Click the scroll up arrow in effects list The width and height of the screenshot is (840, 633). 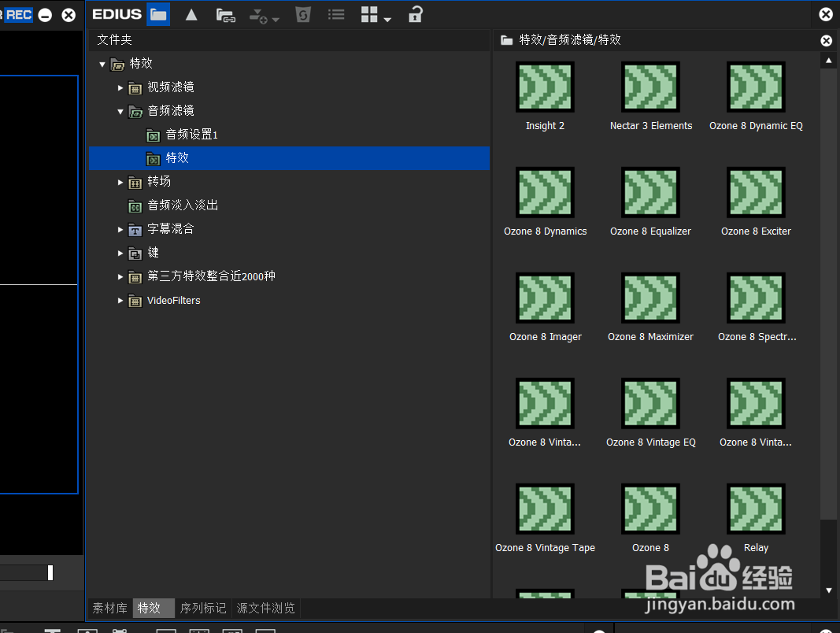click(829, 61)
